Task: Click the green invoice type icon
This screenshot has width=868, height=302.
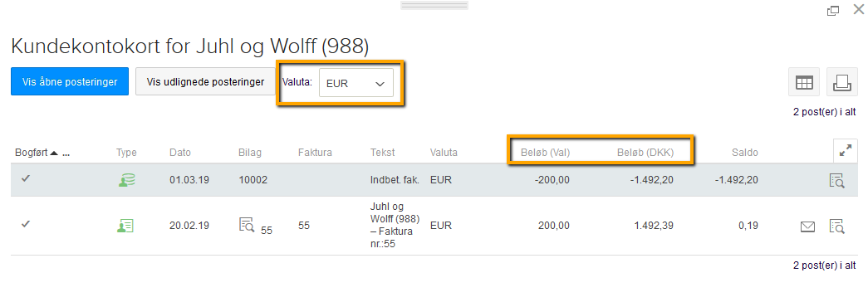Action: click(x=125, y=226)
